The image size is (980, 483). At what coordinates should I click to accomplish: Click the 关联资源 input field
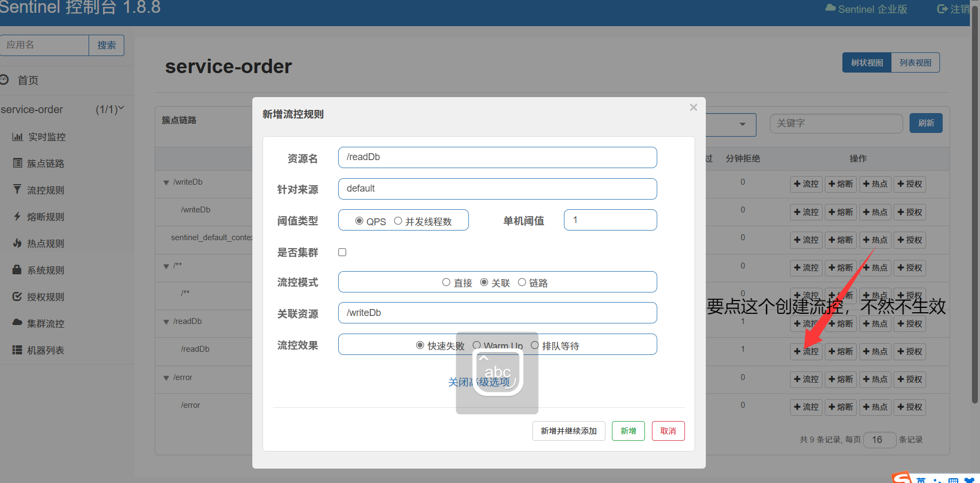click(x=497, y=313)
